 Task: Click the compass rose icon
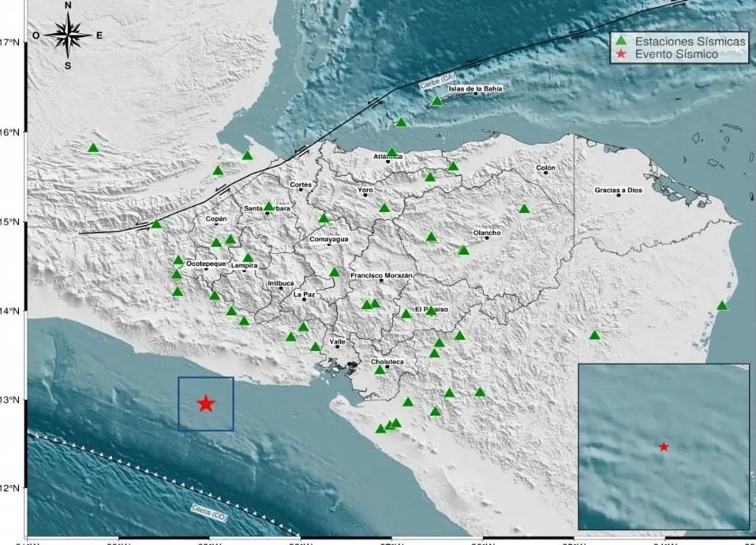point(69,35)
